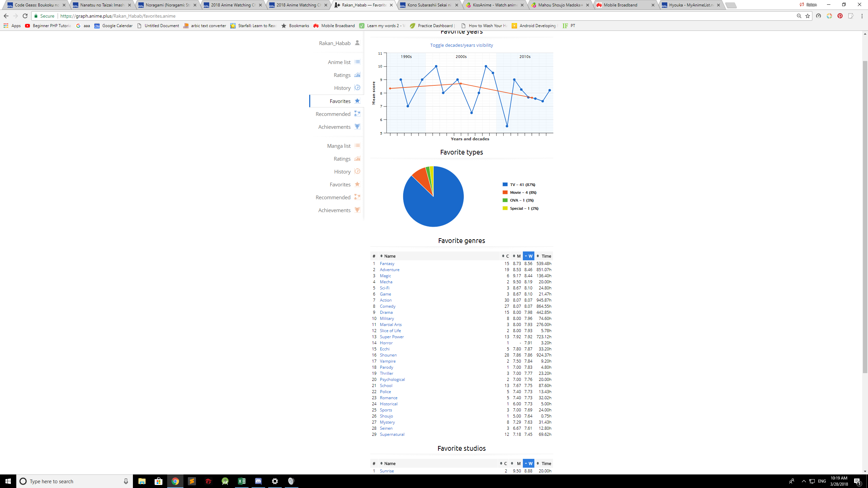Open the Fantasy genre link

coord(387,263)
